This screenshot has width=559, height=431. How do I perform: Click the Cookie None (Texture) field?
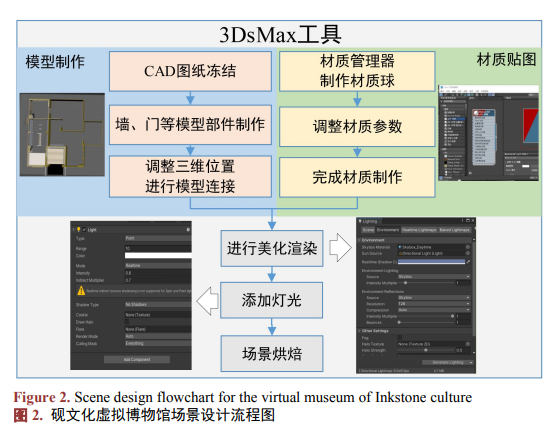point(158,315)
